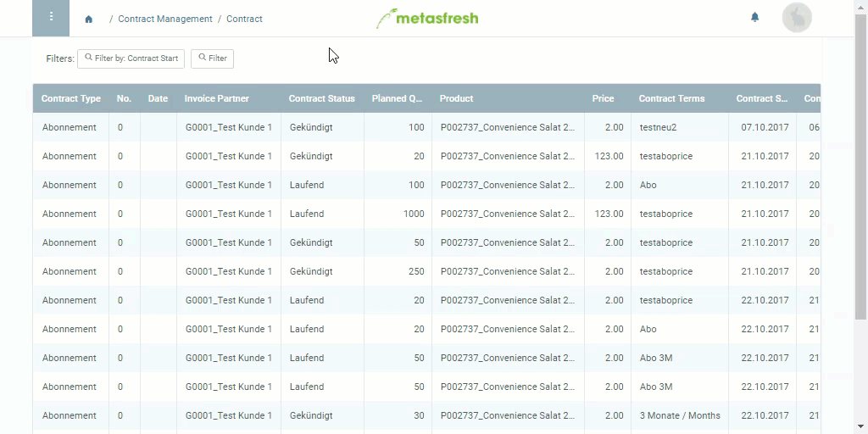Click the metasfresh logo
Viewport: 868px width, 434px height.
[x=427, y=19]
